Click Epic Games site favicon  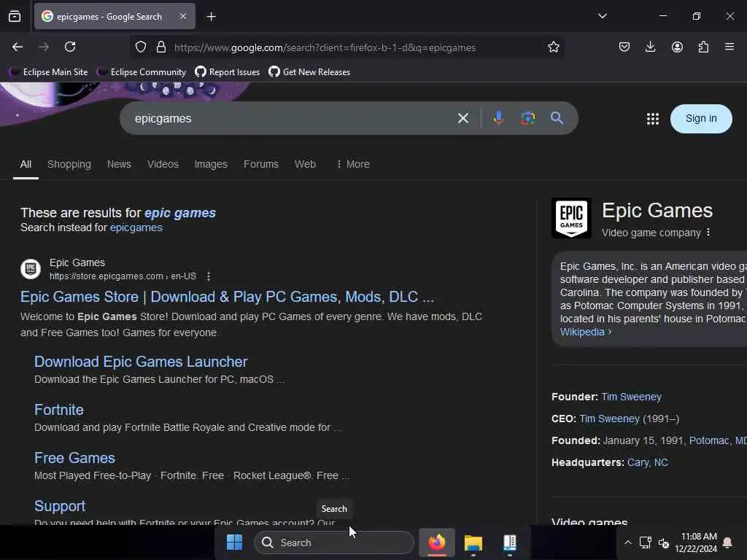[31, 269]
